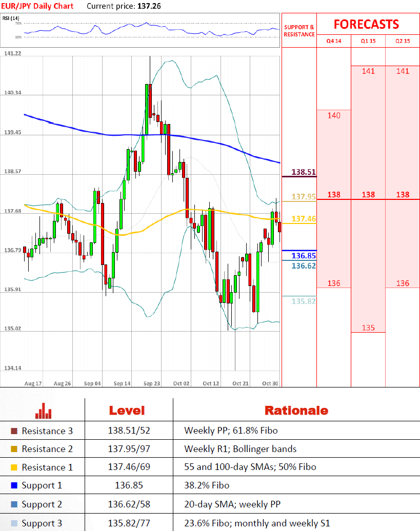The width and height of the screenshot is (420, 531).
Task: Click the 136.62 support level label
Action: tap(304, 266)
